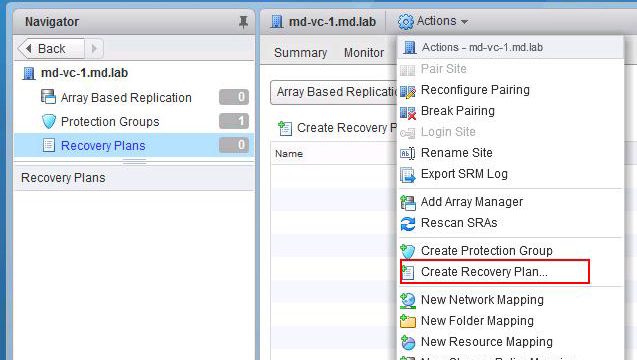Open Protection Groups in Navigator
The image size is (637, 360).
tap(110, 121)
